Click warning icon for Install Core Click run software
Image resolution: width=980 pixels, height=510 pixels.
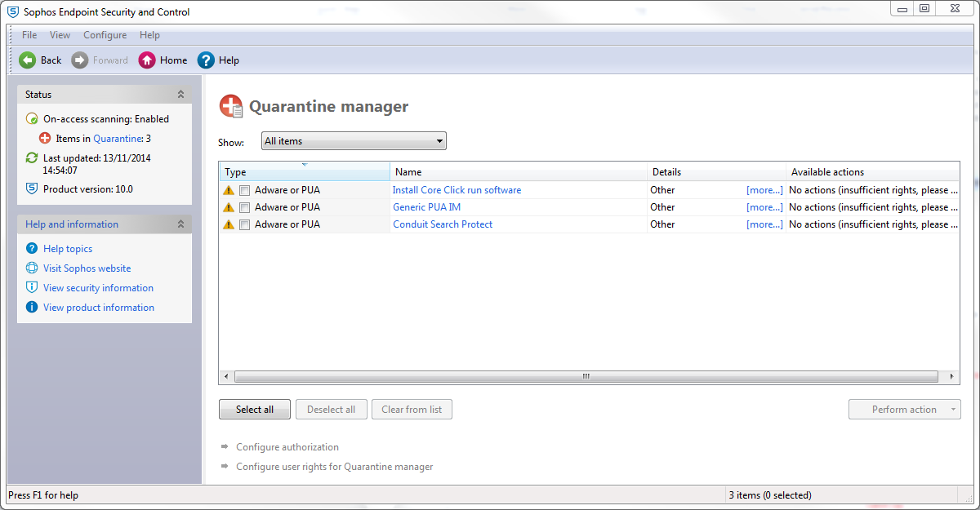coord(229,190)
